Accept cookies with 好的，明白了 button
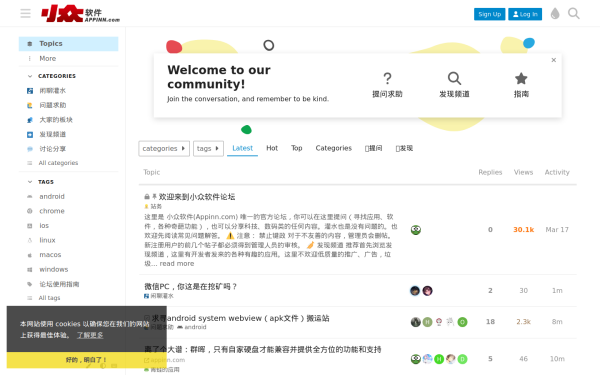This screenshot has width=600, height=375. [x=86, y=360]
